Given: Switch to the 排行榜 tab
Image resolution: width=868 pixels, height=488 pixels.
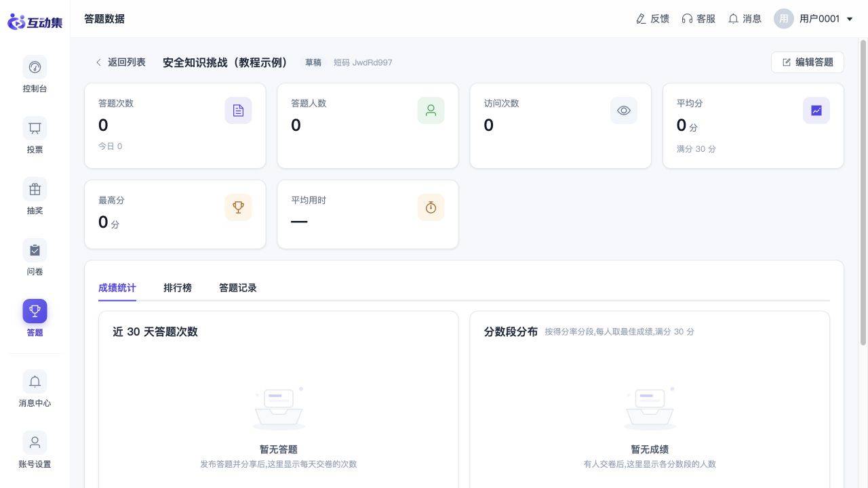Looking at the screenshot, I should [x=178, y=288].
